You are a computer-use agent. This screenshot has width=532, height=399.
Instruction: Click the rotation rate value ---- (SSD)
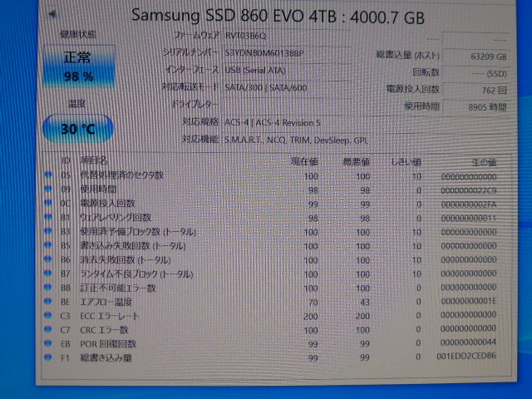(475, 74)
